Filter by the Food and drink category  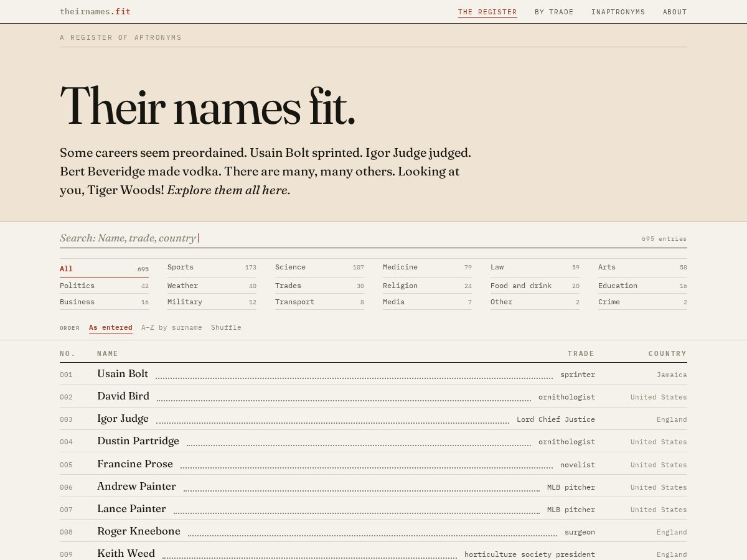click(x=535, y=286)
